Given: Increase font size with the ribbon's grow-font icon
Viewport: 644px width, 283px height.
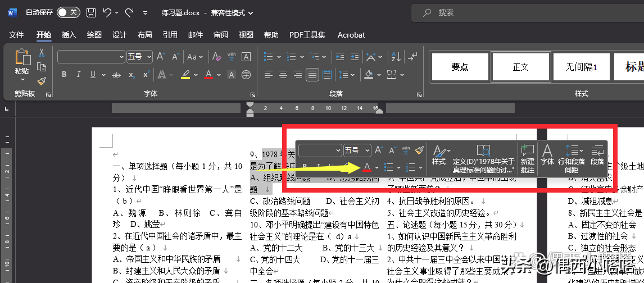Looking at the screenshot, I should pos(161,57).
